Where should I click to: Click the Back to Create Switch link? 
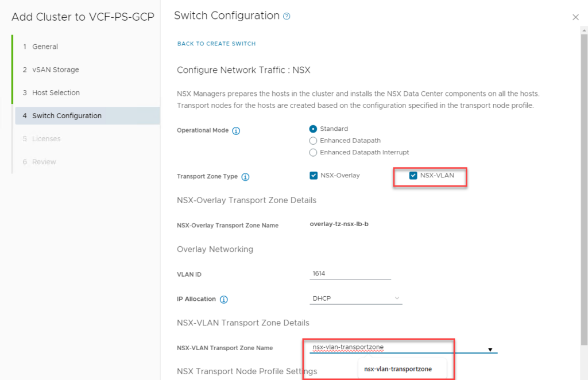coord(216,44)
